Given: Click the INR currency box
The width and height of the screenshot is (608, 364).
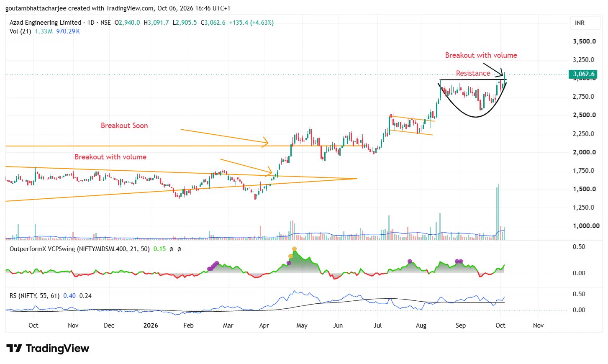Looking at the screenshot, I should 585,23.
